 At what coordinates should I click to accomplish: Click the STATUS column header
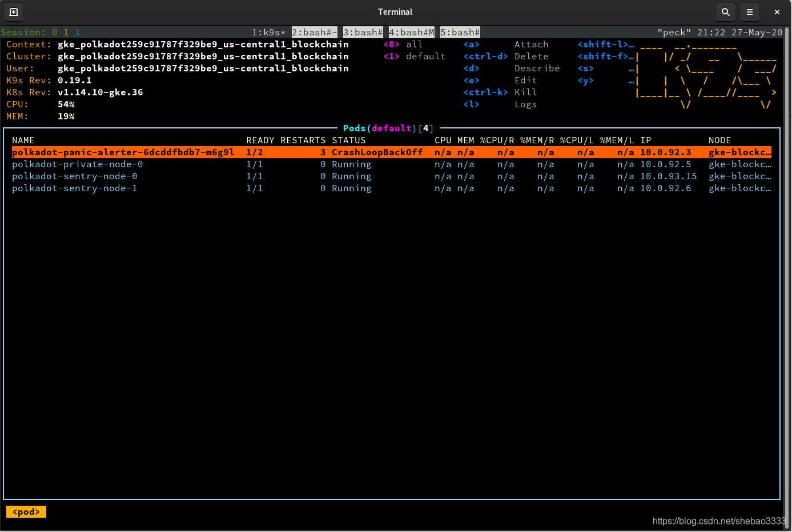(349, 140)
